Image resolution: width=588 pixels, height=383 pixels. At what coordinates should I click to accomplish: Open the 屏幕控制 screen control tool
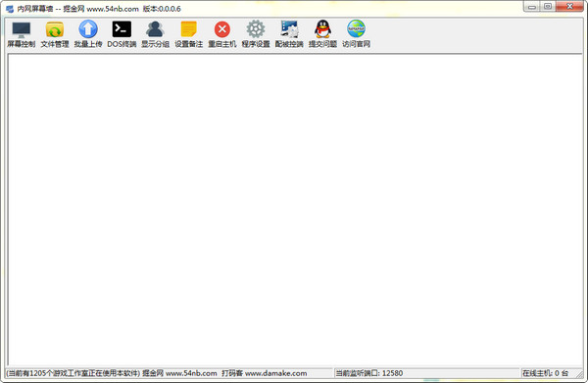(x=22, y=34)
